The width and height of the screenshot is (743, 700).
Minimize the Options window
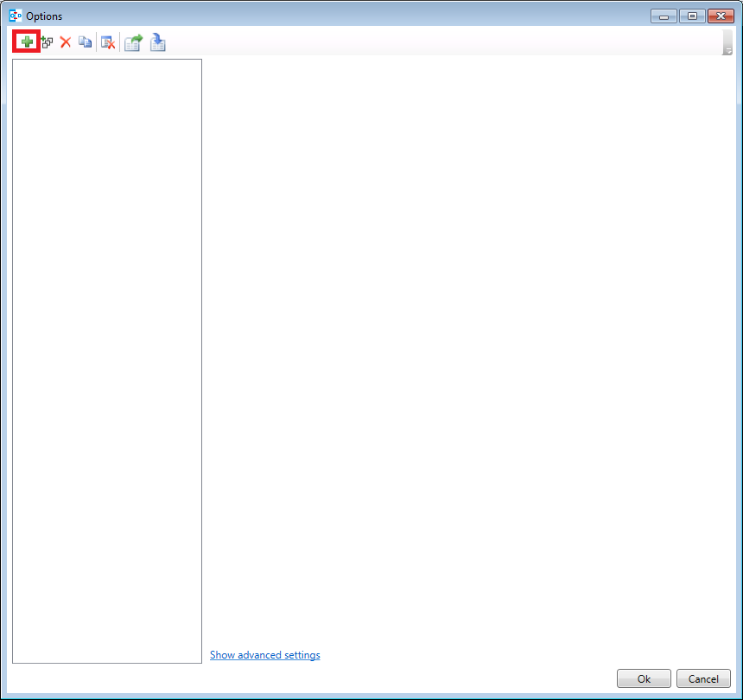click(x=664, y=16)
